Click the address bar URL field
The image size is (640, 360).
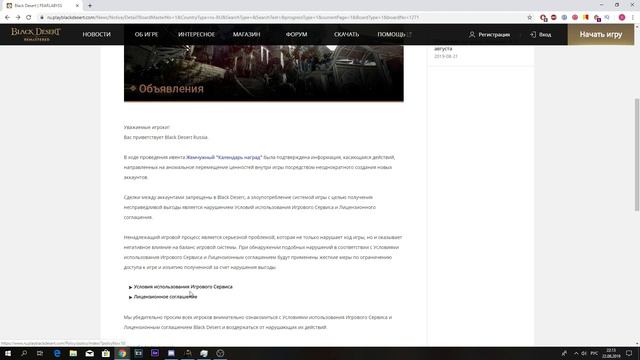pyautogui.click(x=282, y=18)
